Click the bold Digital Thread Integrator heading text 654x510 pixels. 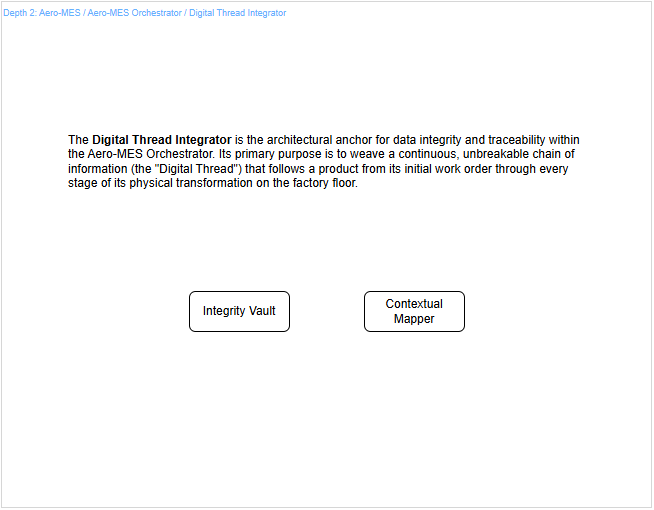pyautogui.click(x=161, y=140)
